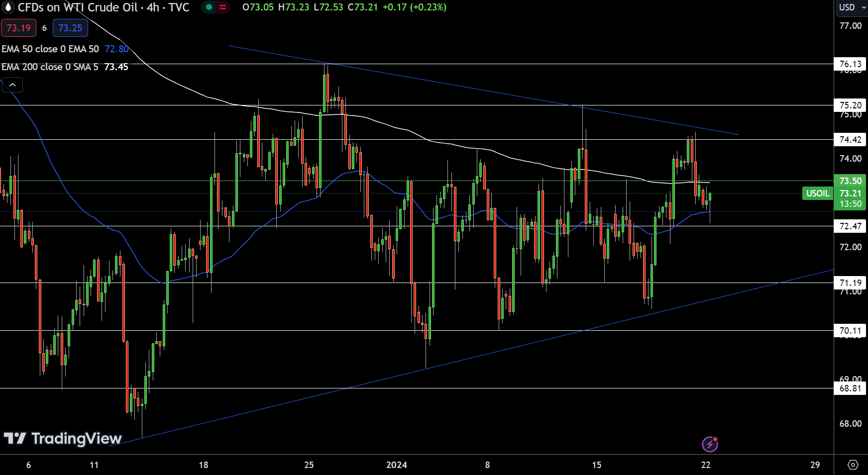This screenshot has width=868, height=475.
Task: Click the +0.17 (+0.23%) change value
Action: 414,7
